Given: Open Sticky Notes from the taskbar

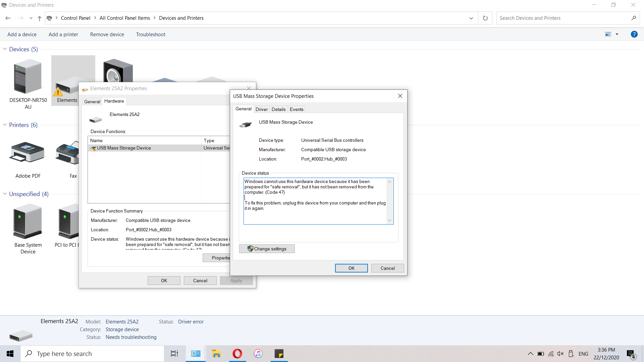Looking at the screenshot, I should tap(279, 354).
